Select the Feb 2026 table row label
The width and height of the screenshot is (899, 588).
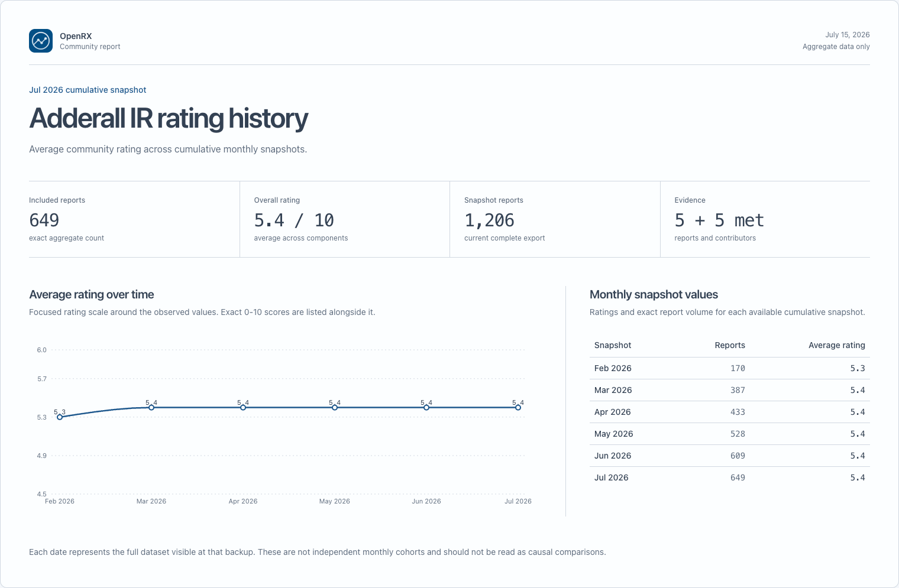(x=613, y=368)
